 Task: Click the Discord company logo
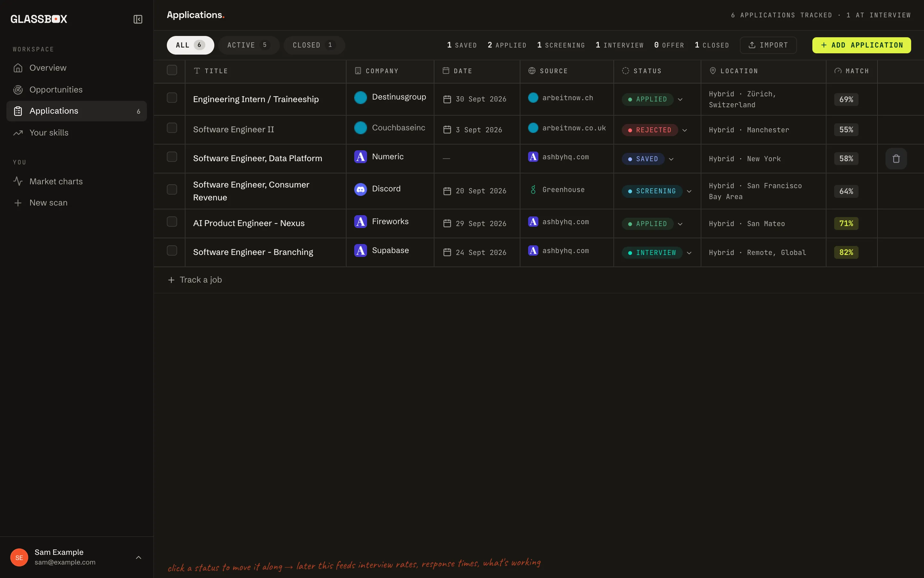pos(360,189)
